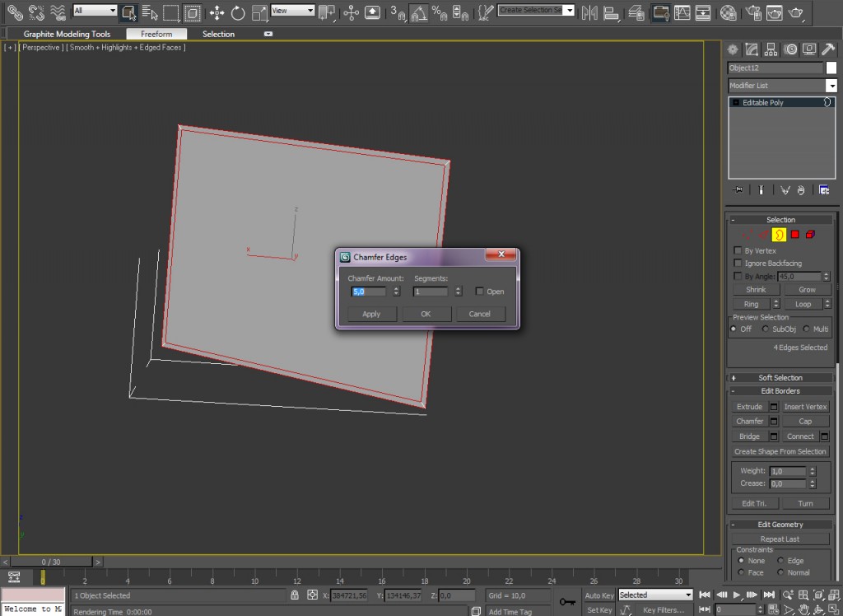This screenshot has width=843, height=616.
Task: Activate Select and Move tool
Action: pyautogui.click(x=217, y=12)
